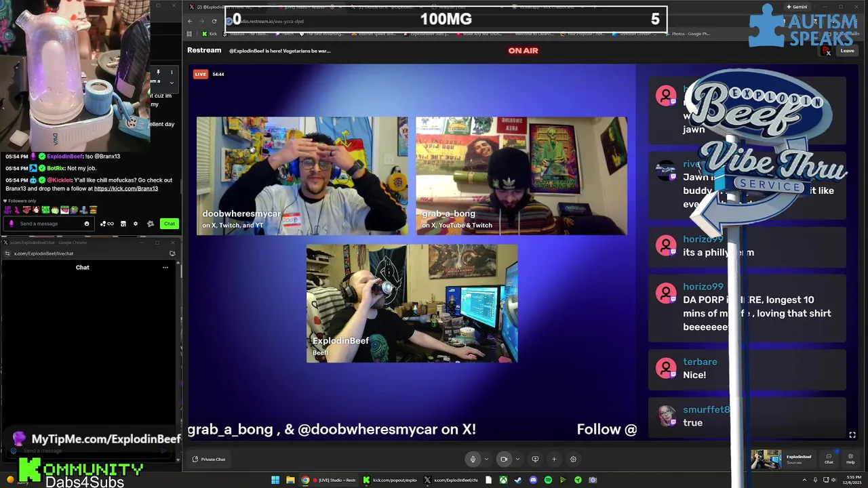Image resolution: width=868 pixels, height=488 pixels.
Task: Open the Kick bookmark in bookmarks bar
Action: (x=210, y=34)
